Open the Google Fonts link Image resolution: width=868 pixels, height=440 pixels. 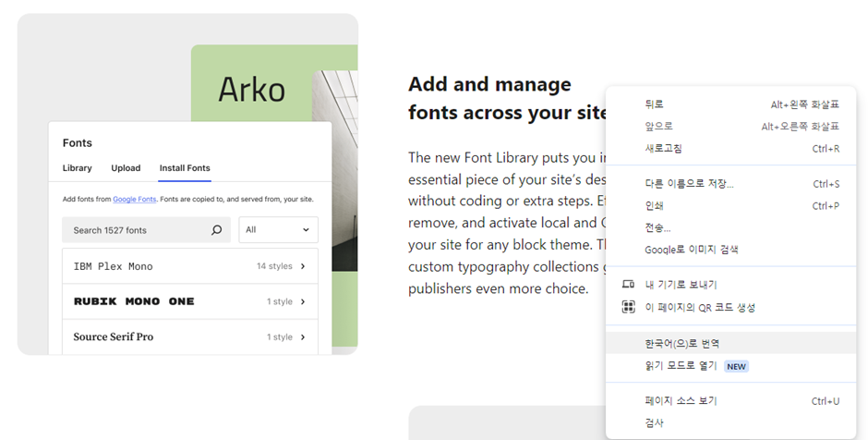coord(135,200)
